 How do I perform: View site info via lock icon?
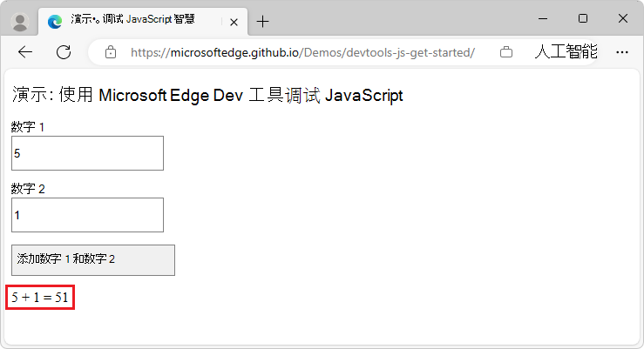[111, 52]
